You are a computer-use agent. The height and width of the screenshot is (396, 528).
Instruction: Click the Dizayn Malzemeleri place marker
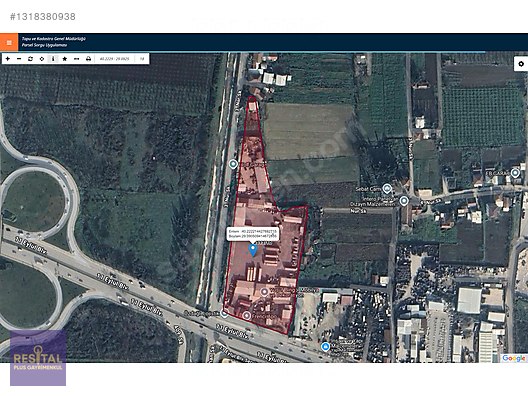click(x=404, y=201)
